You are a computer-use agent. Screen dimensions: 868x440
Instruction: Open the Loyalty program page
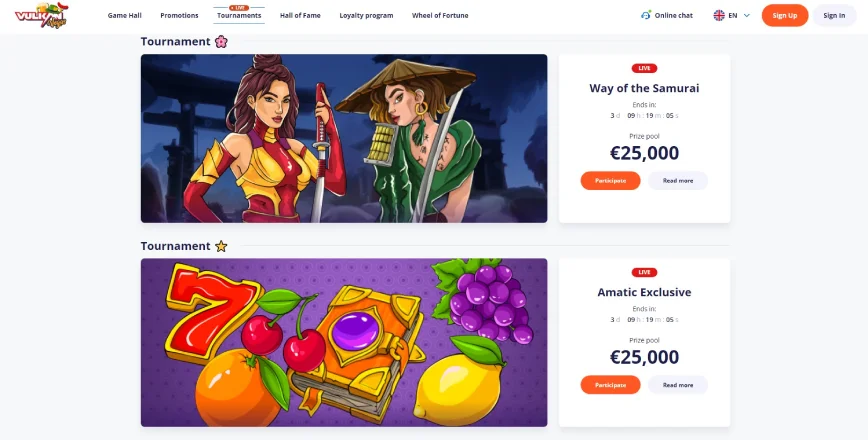click(366, 15)
